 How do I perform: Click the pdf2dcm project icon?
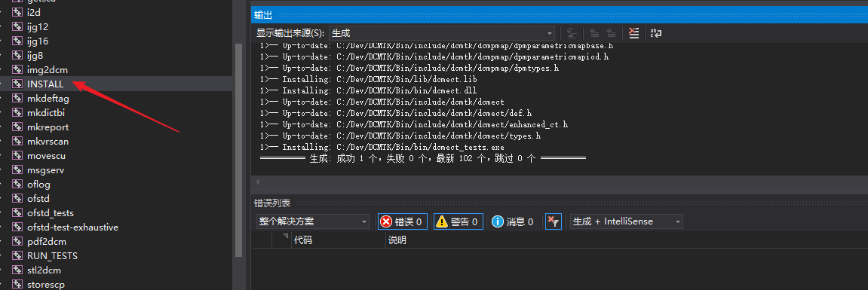pos(17,242)
